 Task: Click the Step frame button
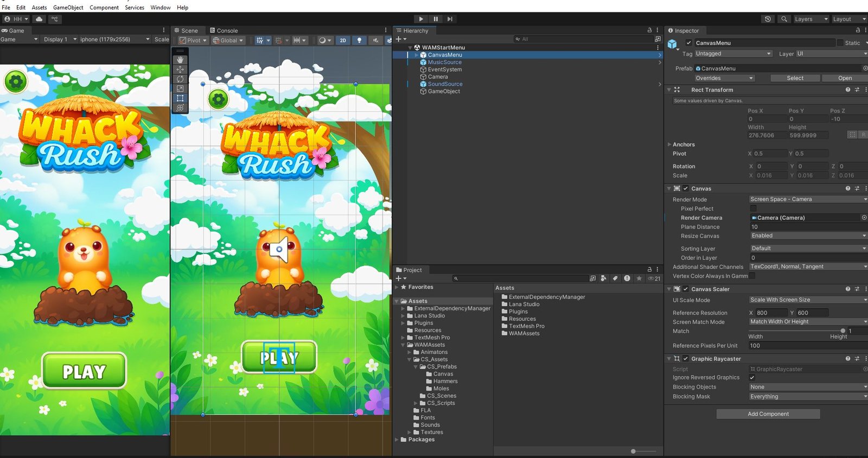pyautogui.click(x=450, y=19)
